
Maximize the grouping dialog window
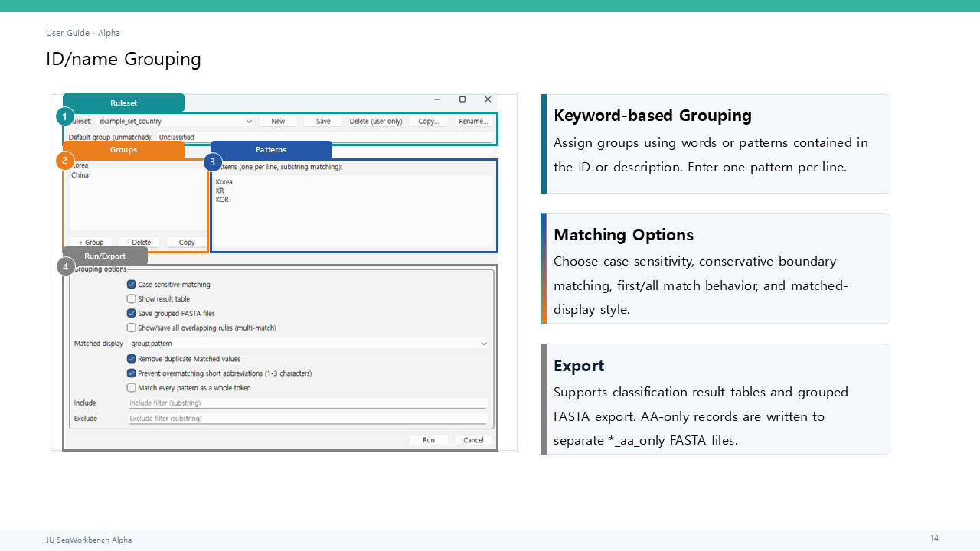point(462,99)
